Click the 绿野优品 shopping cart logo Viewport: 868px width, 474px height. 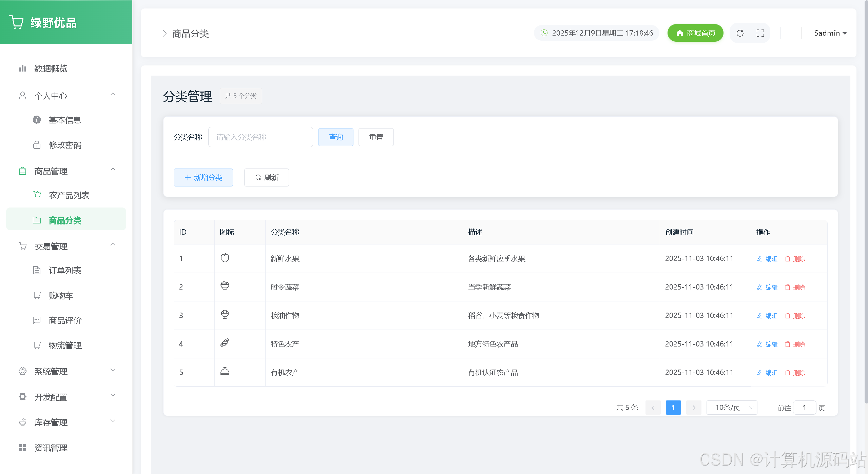16,22
